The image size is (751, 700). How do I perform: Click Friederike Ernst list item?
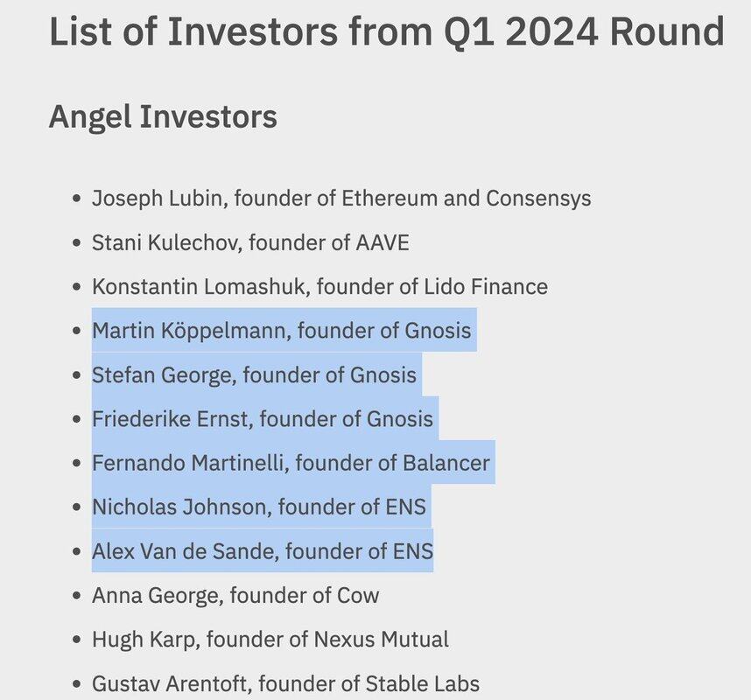263,419
